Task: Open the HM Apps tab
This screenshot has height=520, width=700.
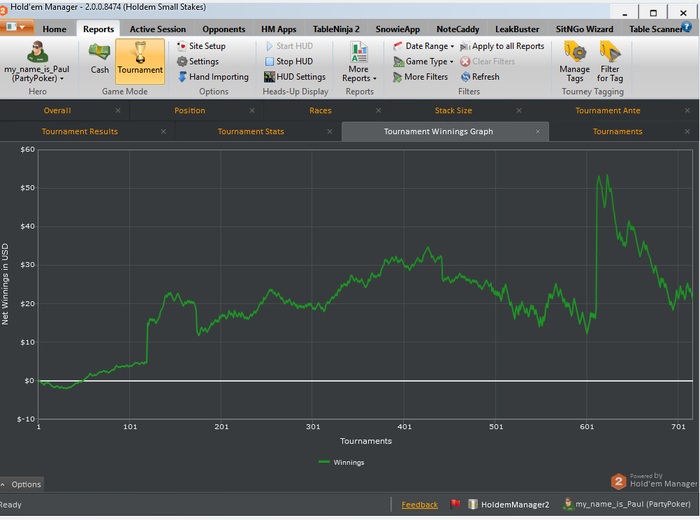Action: (x=279, y=29)
